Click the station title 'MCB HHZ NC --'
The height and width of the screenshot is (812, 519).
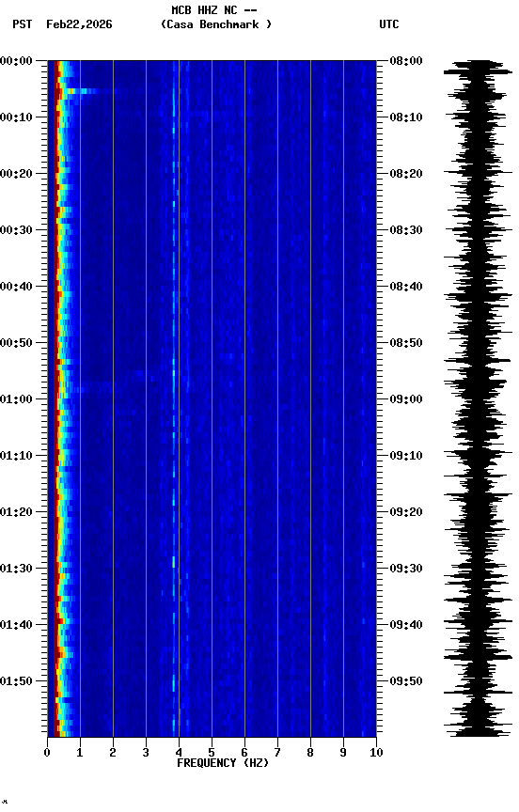[214, 10]
